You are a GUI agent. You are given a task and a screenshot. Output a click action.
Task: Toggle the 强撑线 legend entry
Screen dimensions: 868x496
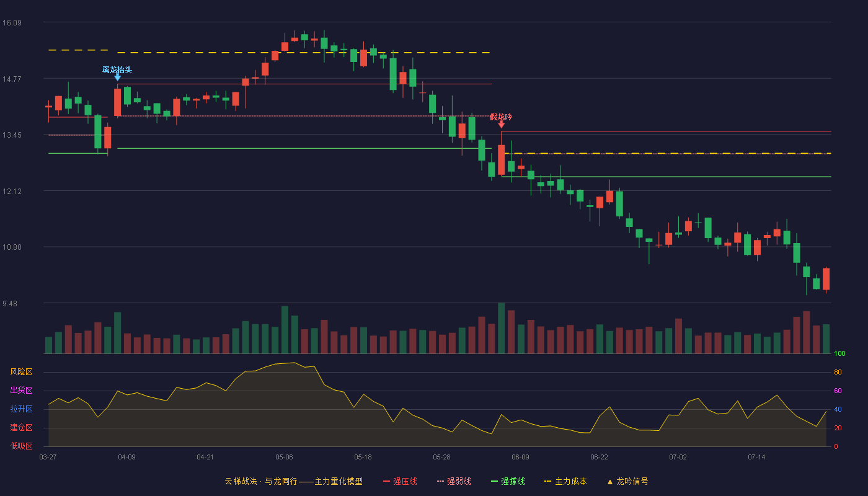pyautogui.click(x=508, y=481)
